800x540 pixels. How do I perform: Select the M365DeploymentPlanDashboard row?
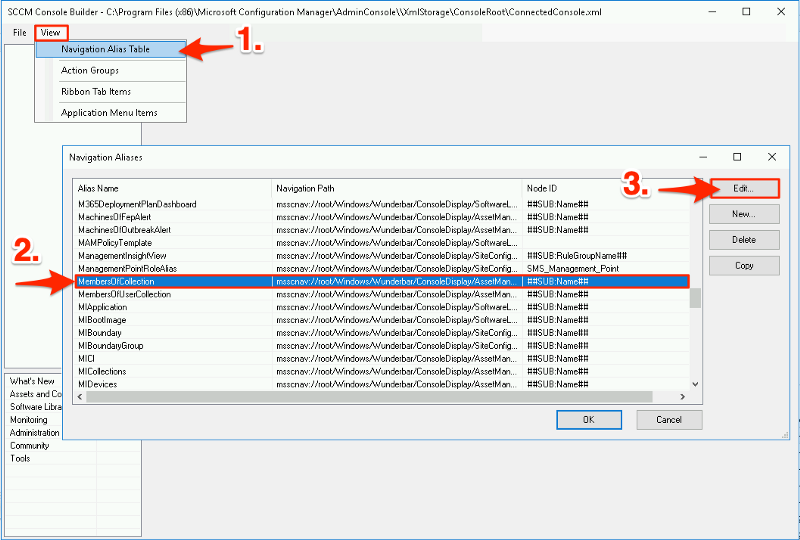tap(382, 204)
